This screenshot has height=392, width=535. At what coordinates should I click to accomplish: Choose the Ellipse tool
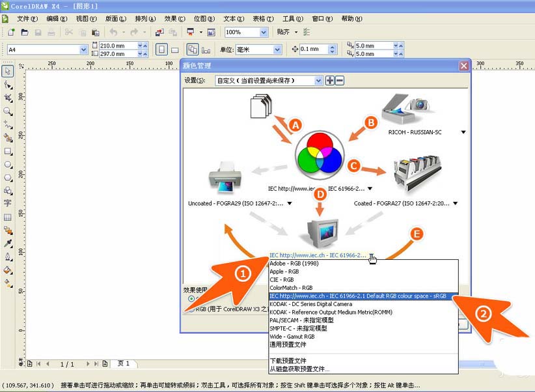pyautogui.click(x=8, y=164)
